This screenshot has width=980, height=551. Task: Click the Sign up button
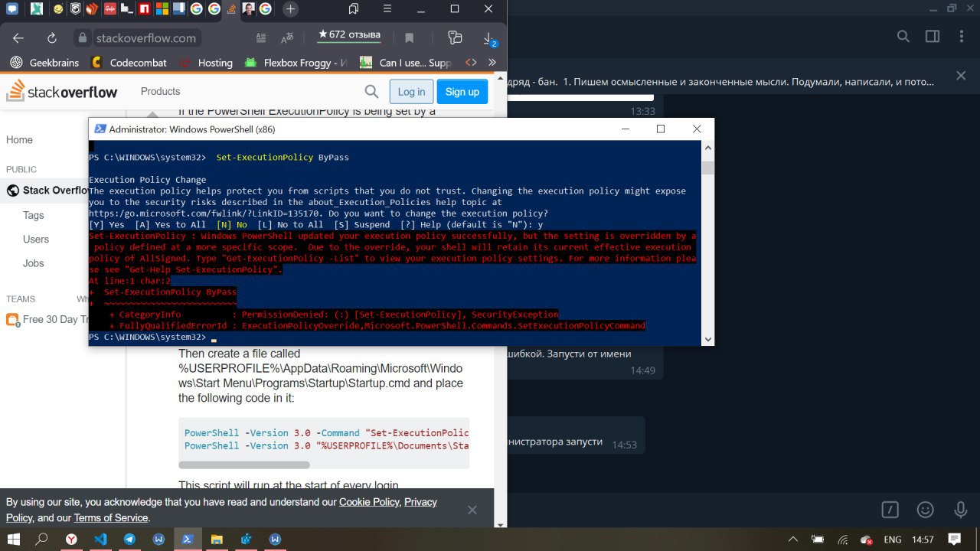click(462, 92)
